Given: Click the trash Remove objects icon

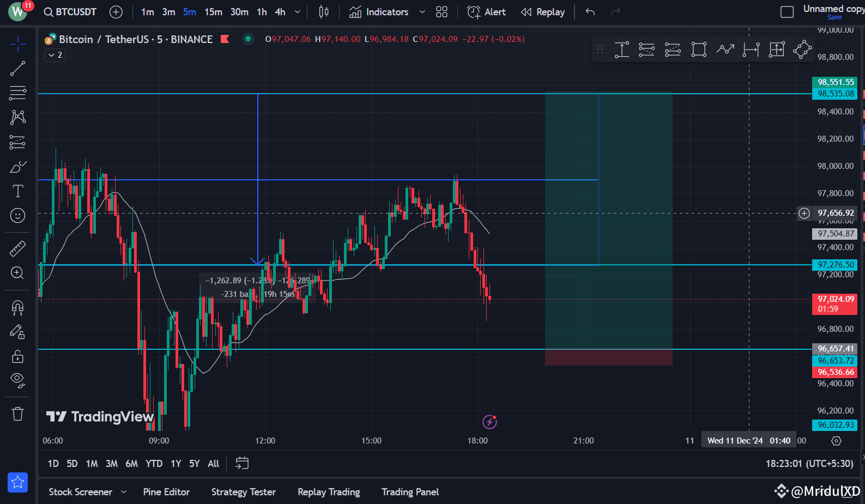Looking at the screenshot, I should point(18,414).
